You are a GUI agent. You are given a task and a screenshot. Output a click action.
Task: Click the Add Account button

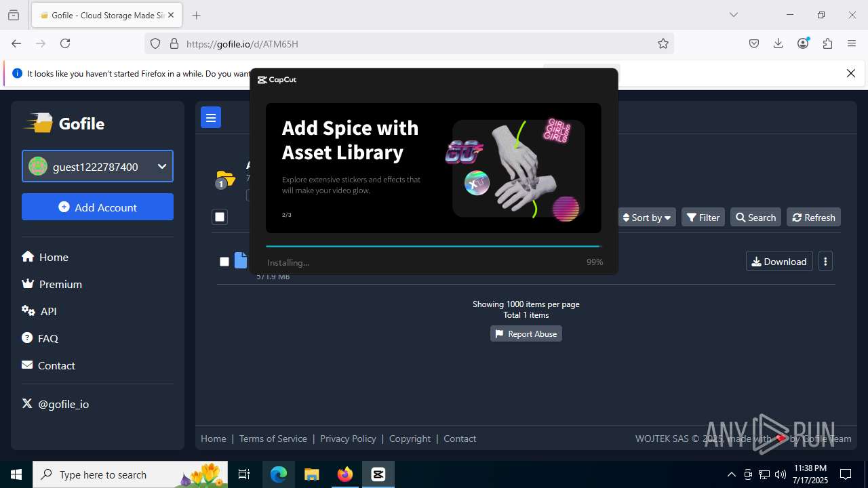point(98,207)
